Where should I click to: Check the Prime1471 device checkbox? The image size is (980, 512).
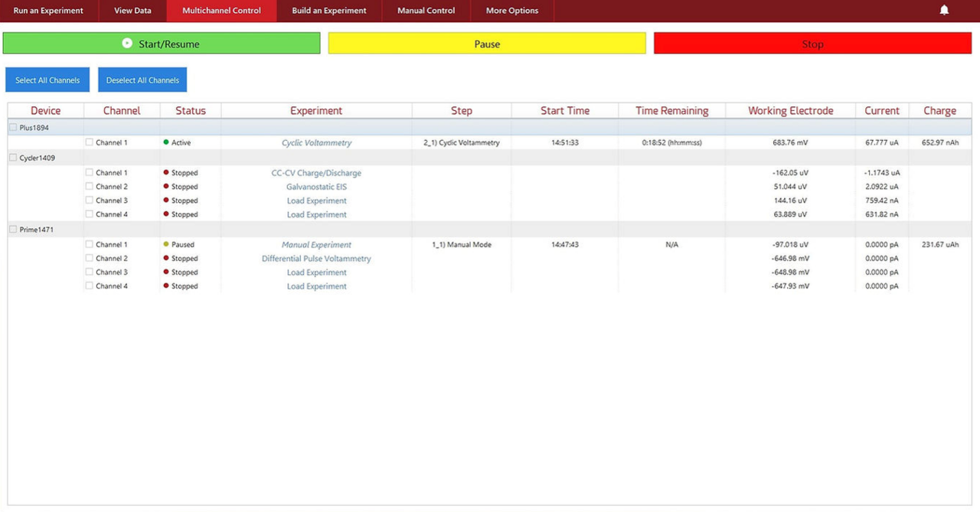tap(13, 230)
